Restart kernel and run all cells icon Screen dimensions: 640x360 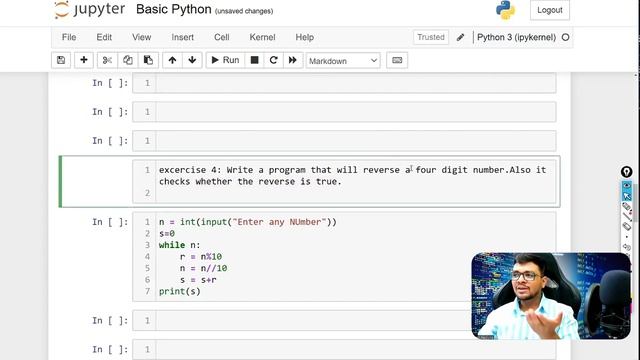[293, 60]
